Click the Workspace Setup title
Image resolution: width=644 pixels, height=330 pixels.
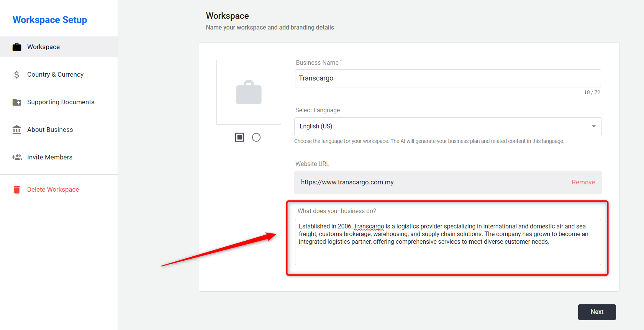tap(50, 20)
